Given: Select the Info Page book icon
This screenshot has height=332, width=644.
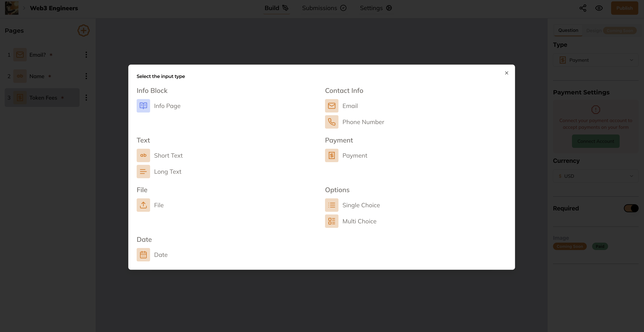Looking at the screenshot, I should click(143, 106).
